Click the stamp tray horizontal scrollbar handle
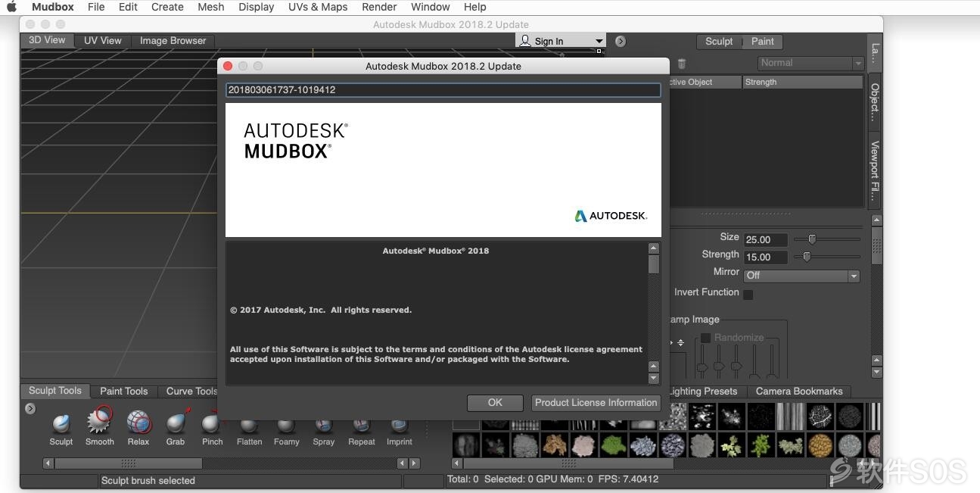980x493 pixels. pos(568,463)
